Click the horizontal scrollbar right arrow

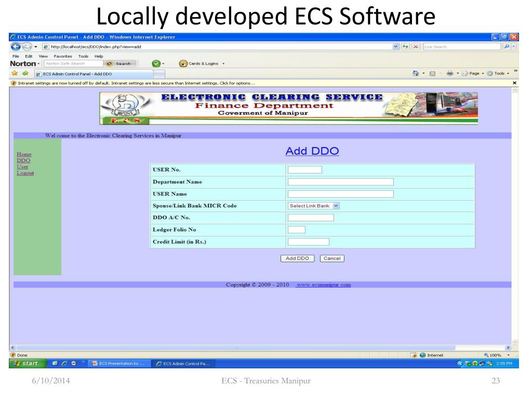point(508,348)
